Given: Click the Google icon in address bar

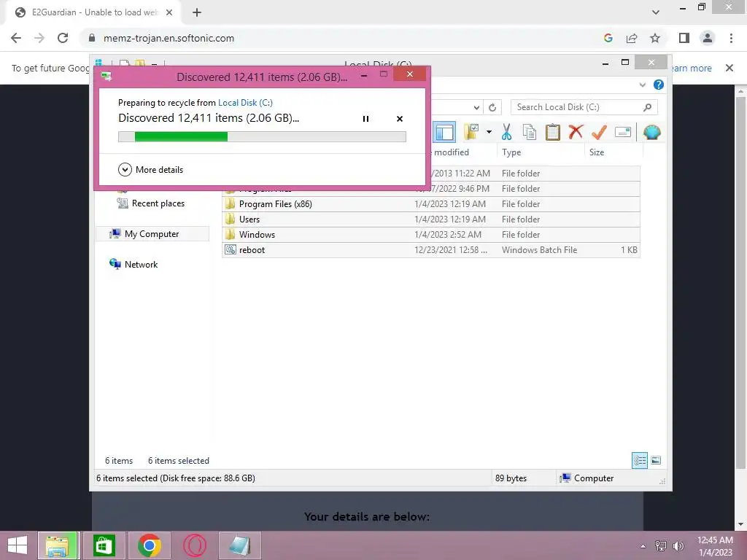Looking at the screenshot, I should 608,38.
